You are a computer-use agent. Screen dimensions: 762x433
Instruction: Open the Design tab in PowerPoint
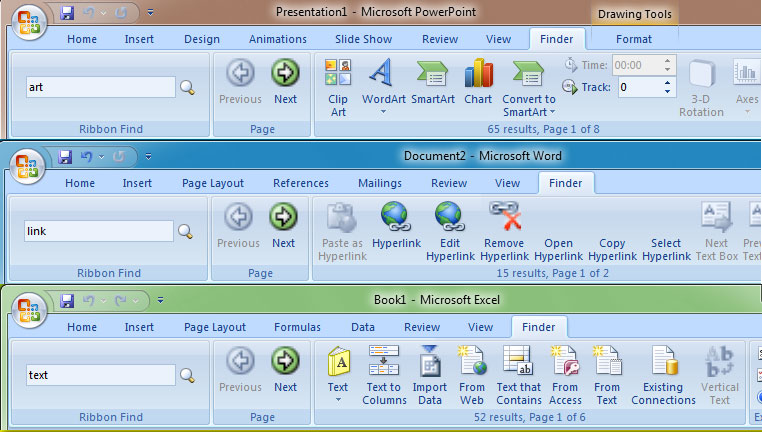point(202,39)
